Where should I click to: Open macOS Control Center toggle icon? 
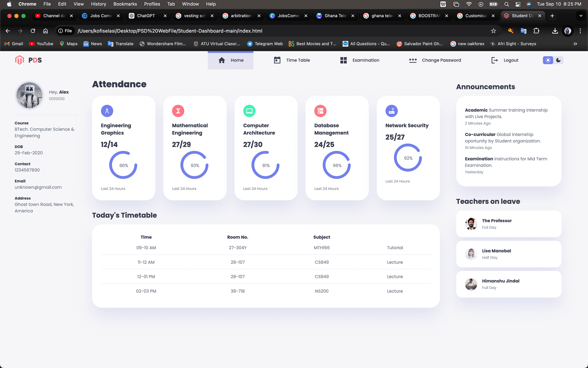pyautogui.click(x=518, y=4)
